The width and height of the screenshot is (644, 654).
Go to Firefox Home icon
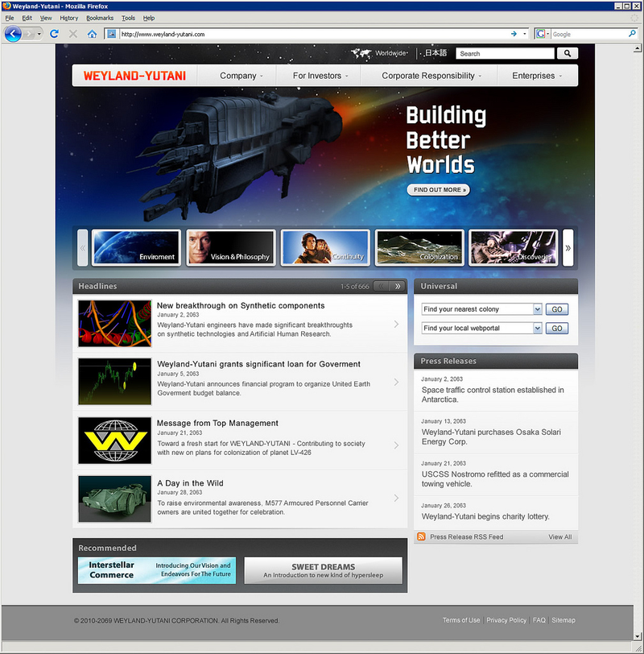(92, 34)
